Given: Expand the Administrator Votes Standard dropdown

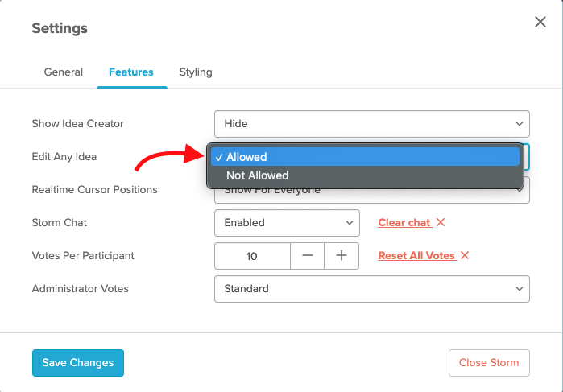Looking at the screenshot, I should tap(372, 289).
